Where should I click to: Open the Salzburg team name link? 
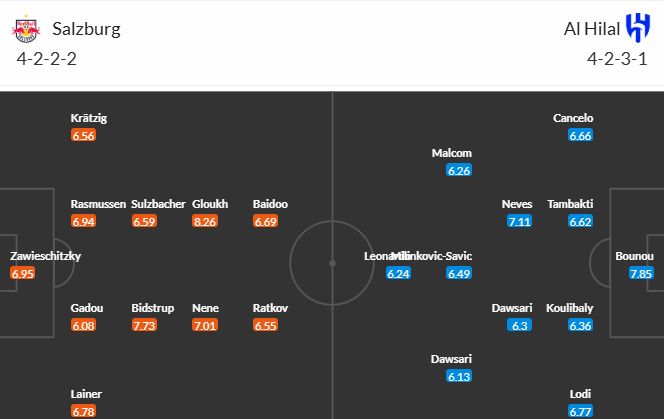click(86, 29)
